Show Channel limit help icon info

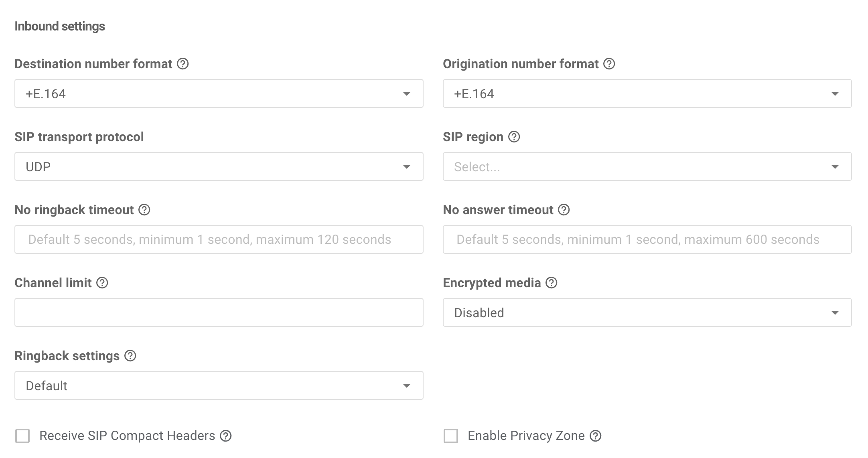pyautogui.click(x=102, y=283)
